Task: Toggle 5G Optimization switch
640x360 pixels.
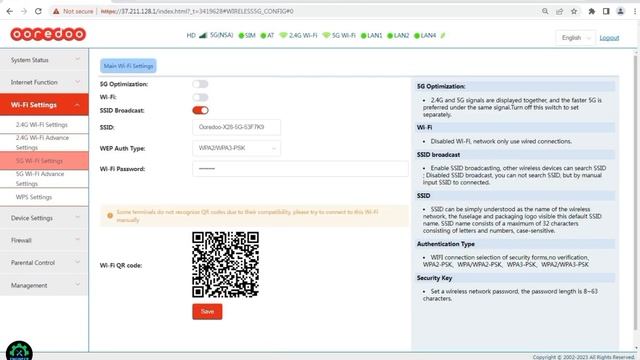Action: (200, 84)
